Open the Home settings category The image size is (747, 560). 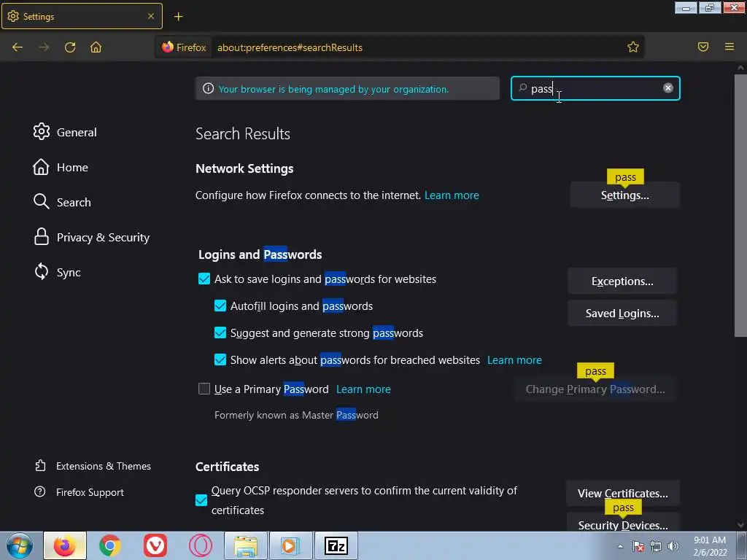[61, 167]
